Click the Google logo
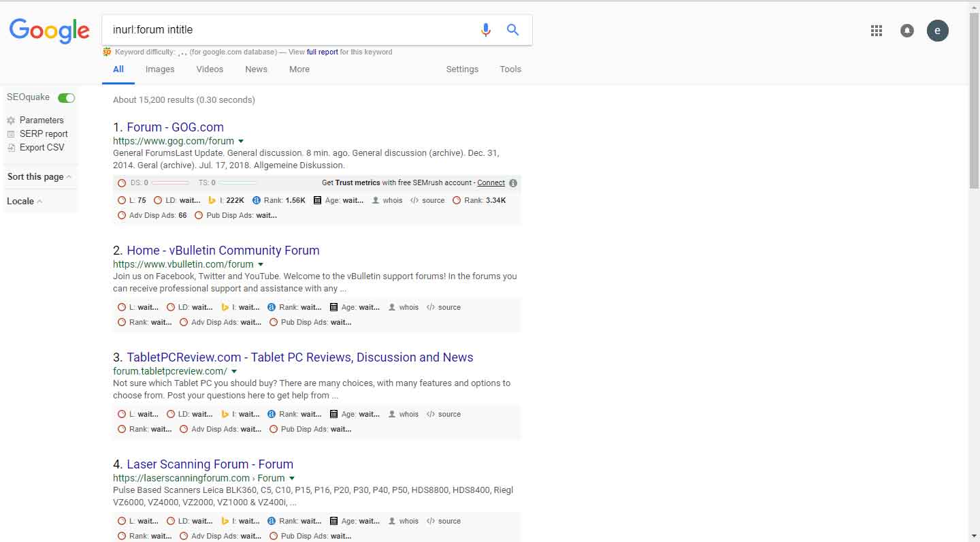The height and width of the screenshot is (542, 980). 50,31
